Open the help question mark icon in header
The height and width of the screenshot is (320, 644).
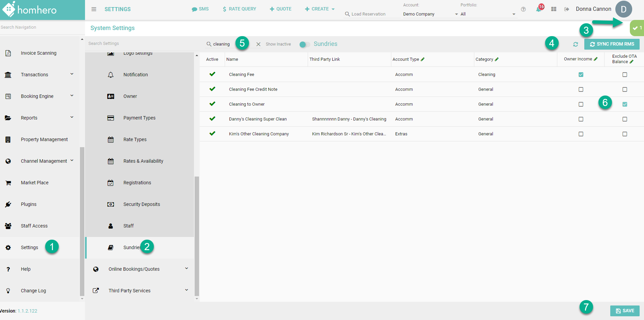523,9
